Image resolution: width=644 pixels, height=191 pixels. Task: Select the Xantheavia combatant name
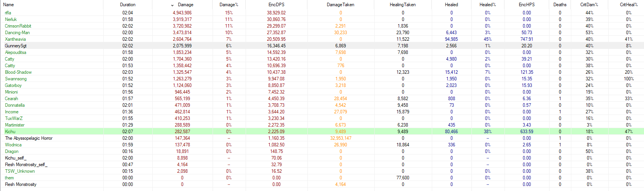point(15,39)
